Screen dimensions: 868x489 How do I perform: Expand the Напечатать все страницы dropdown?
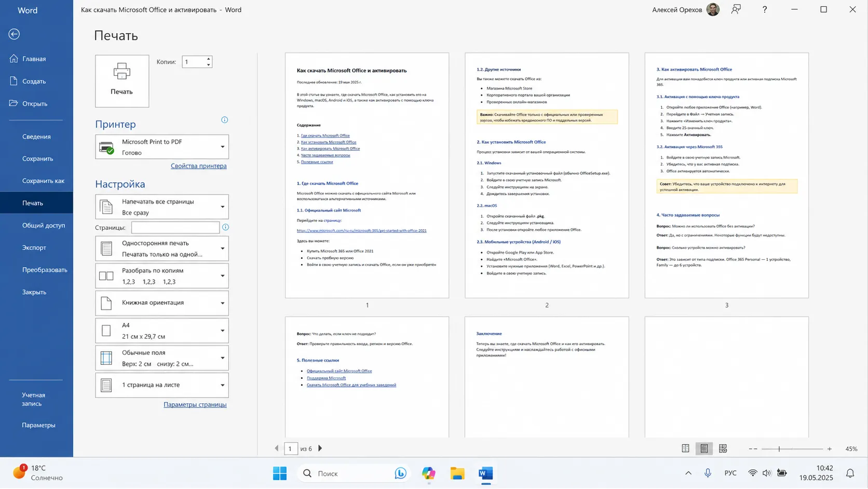pos(162,207)
